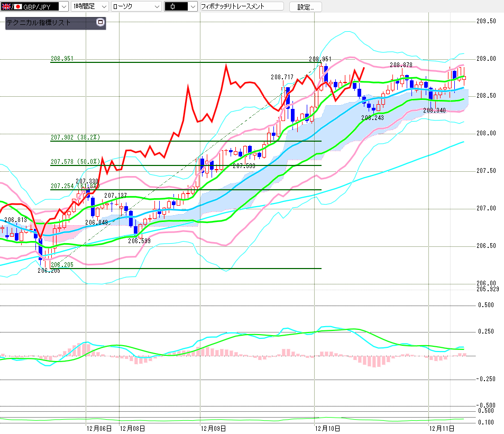Open the GBP/JPY currency pair dropdown
Image resolution: width=504 pixels, height=434 pixels.
point(64,7)
